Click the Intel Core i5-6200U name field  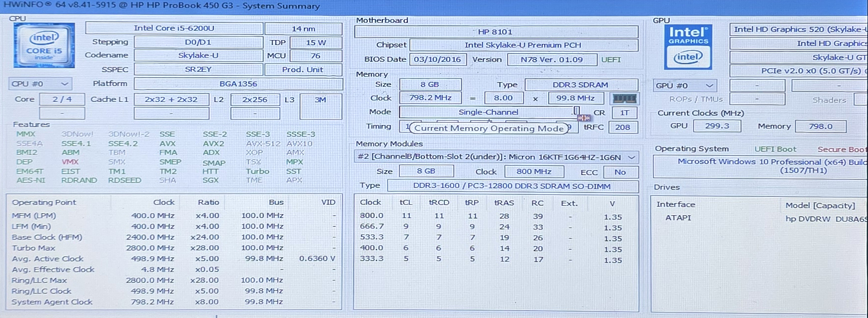pyautogui.click(x=174, y=28)
